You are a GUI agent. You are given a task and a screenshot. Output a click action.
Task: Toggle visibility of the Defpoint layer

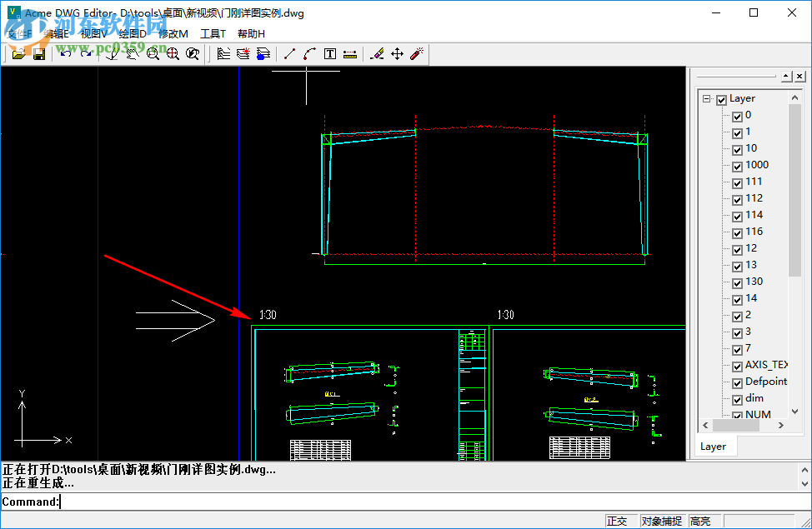click(x=738, y=382)
